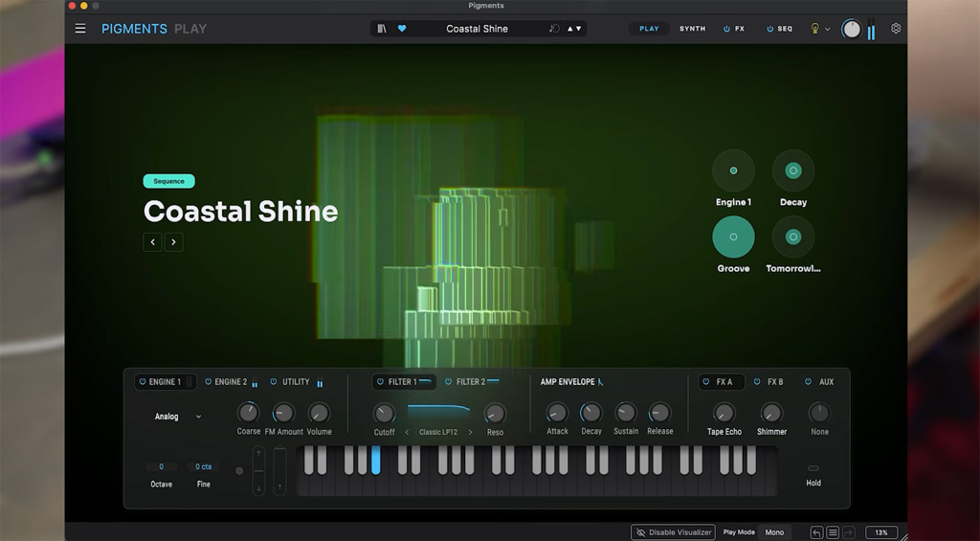Viewport: 980px width, 541px height.
Task: Click the Fine cents value field
Action: 203,466
